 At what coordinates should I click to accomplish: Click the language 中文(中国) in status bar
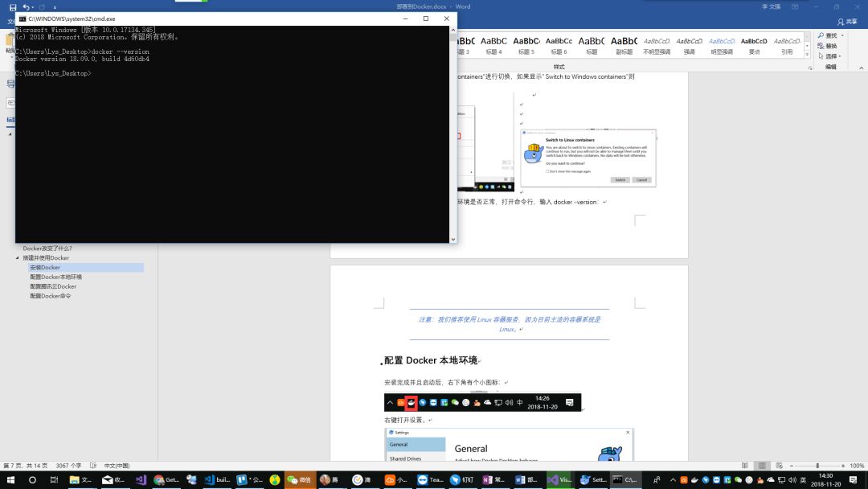point(117,466)
